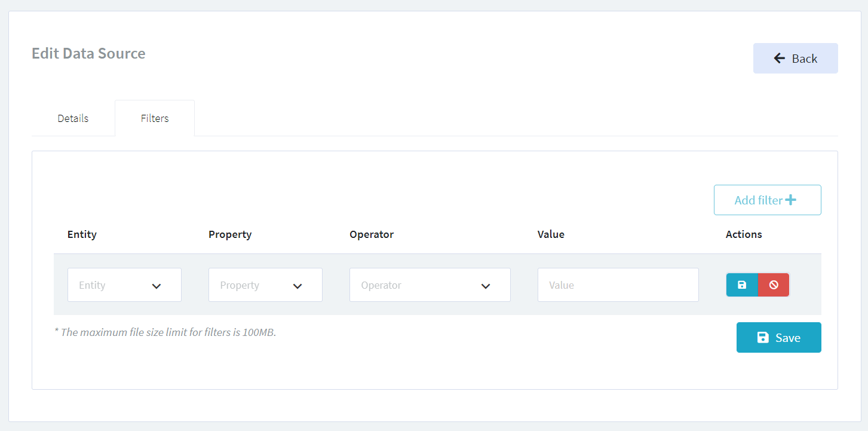Viewport: 868px width, 431px height.
Task: Click the back arrow icon in the Back button
Action: coord(779,58)
